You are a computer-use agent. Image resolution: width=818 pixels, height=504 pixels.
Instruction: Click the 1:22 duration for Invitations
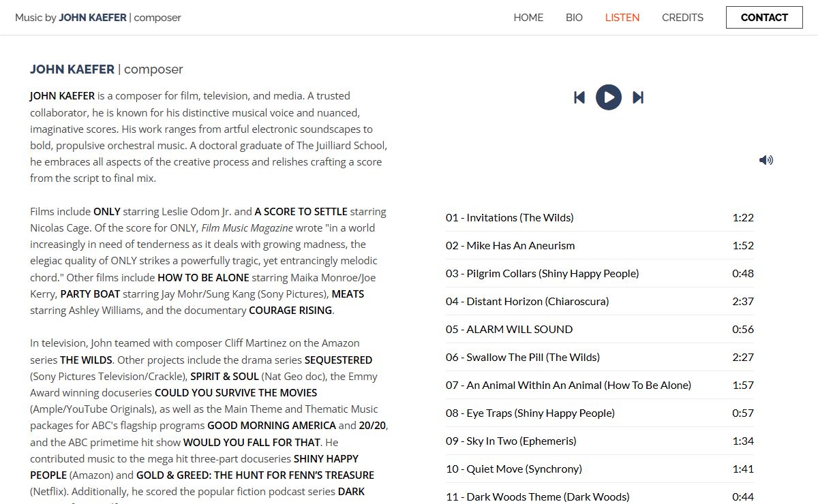(743, 218)
